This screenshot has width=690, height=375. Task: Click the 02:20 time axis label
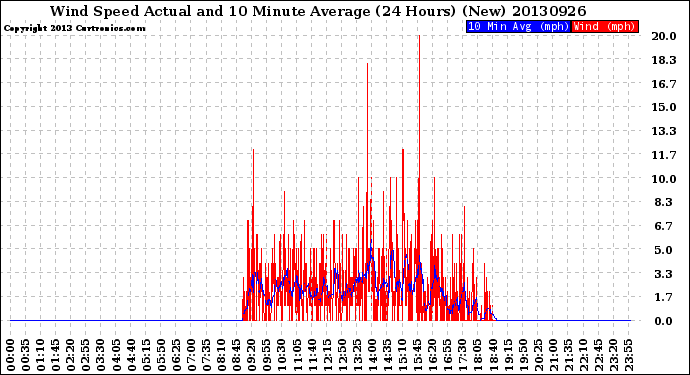coord(71,355)
